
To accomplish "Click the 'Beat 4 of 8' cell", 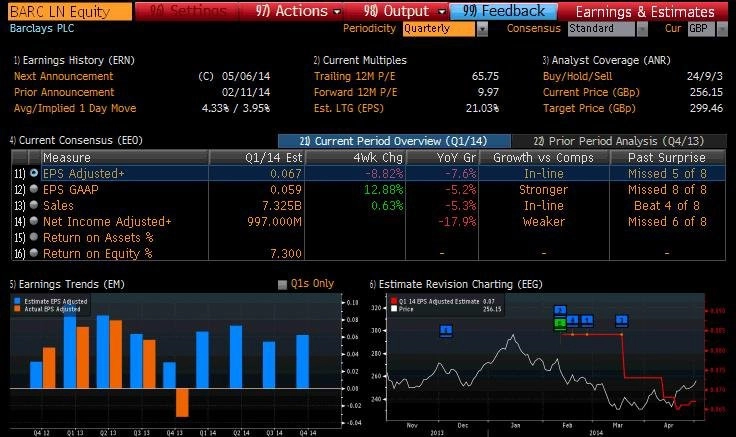I will pos(667,206).
